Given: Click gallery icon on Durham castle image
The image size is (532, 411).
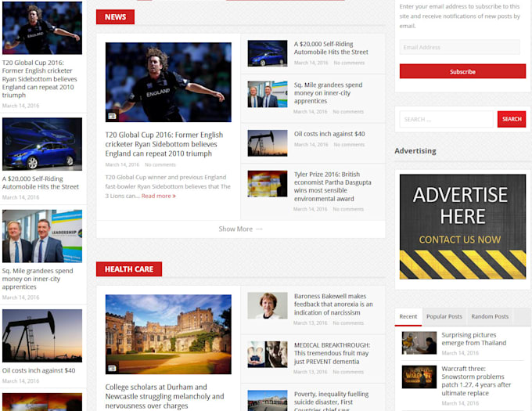Looking at the screenshot, I should [x=112, y=368].
